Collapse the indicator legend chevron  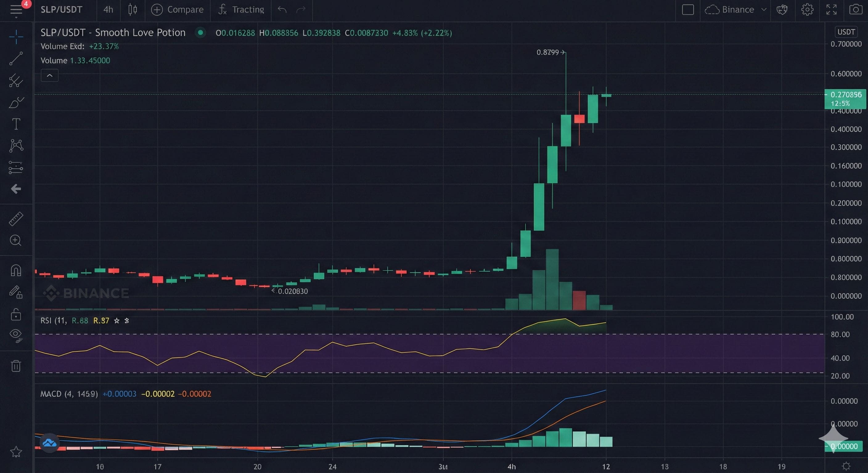pos(50,75)
